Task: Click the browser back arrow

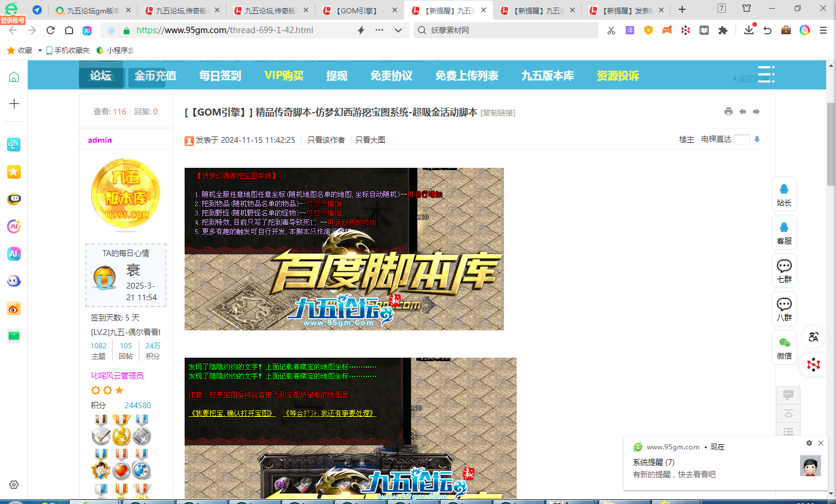Action: (13, 30)
